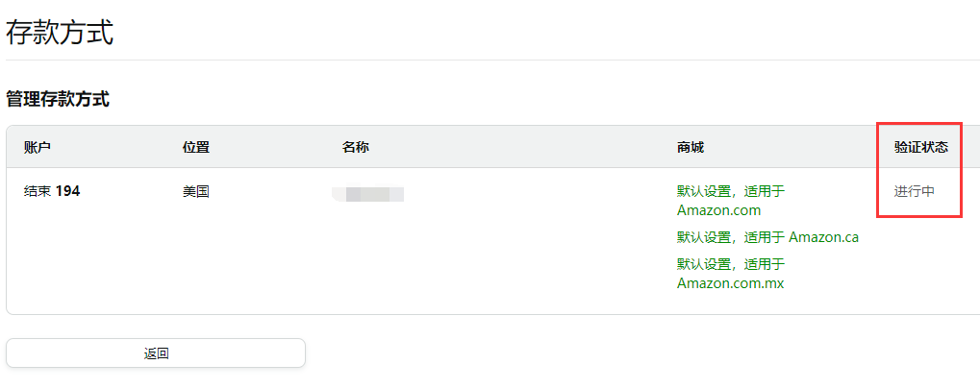Open the Amazon.ca default setting link
980x389 pixels.
coord(767,237)
